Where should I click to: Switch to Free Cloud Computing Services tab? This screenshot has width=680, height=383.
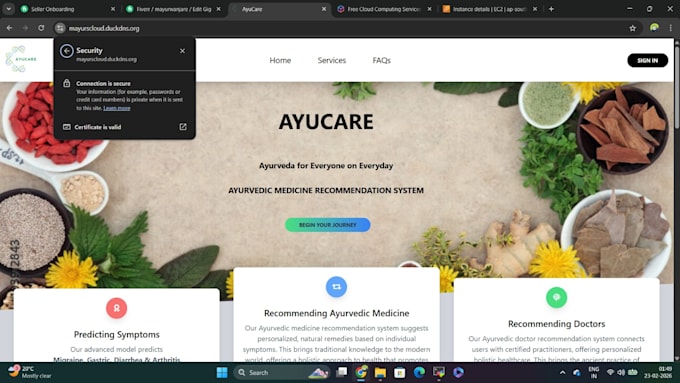384,9
